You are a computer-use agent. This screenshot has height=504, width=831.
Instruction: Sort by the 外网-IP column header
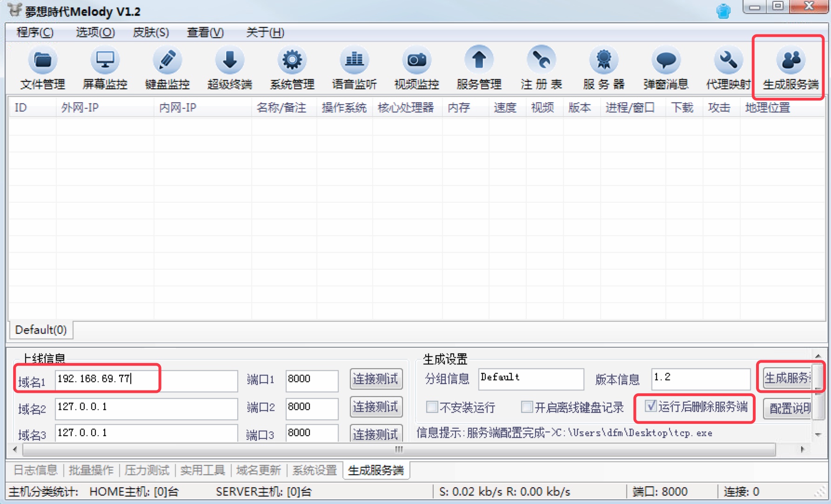(105, 108)
